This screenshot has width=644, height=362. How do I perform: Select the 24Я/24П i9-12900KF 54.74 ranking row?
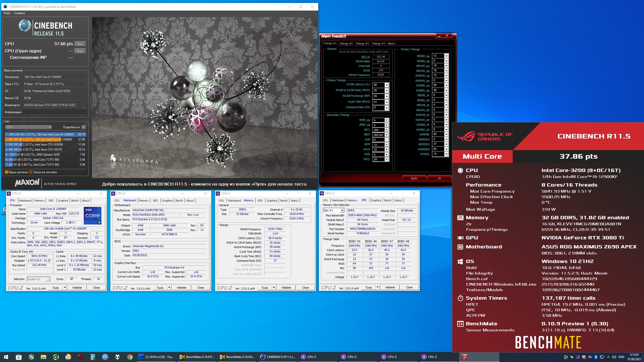pos(46,134)
